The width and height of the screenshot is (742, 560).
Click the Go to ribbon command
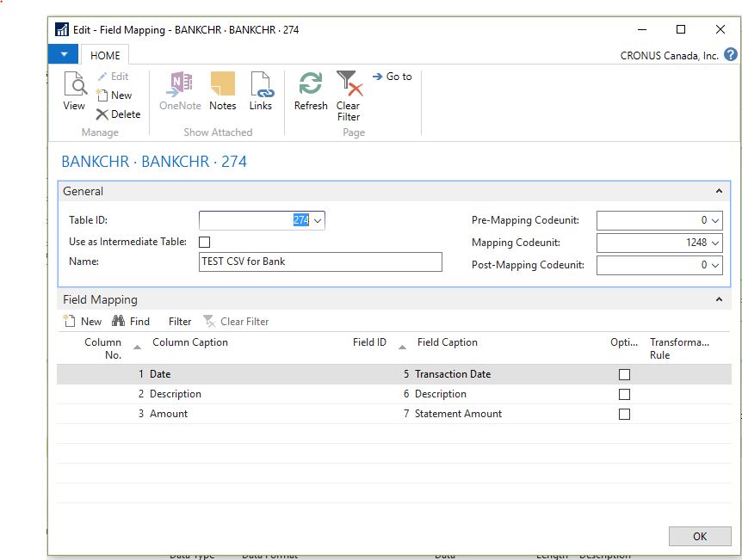pos(392,77)
